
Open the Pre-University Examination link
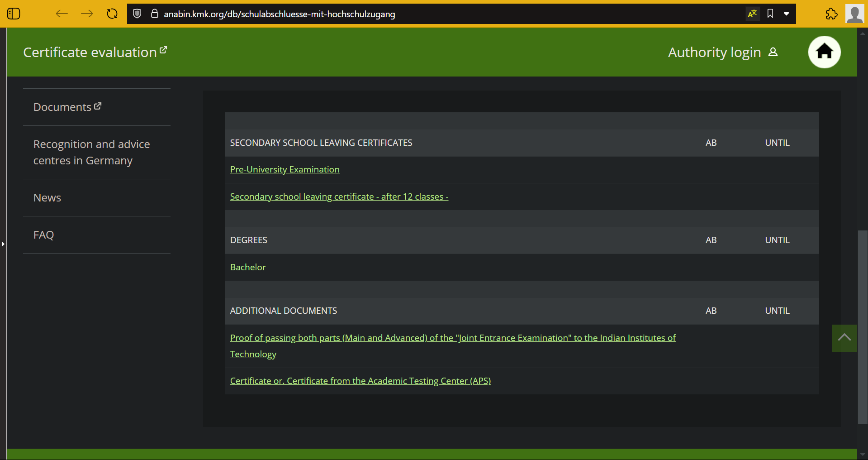point(285,169)
